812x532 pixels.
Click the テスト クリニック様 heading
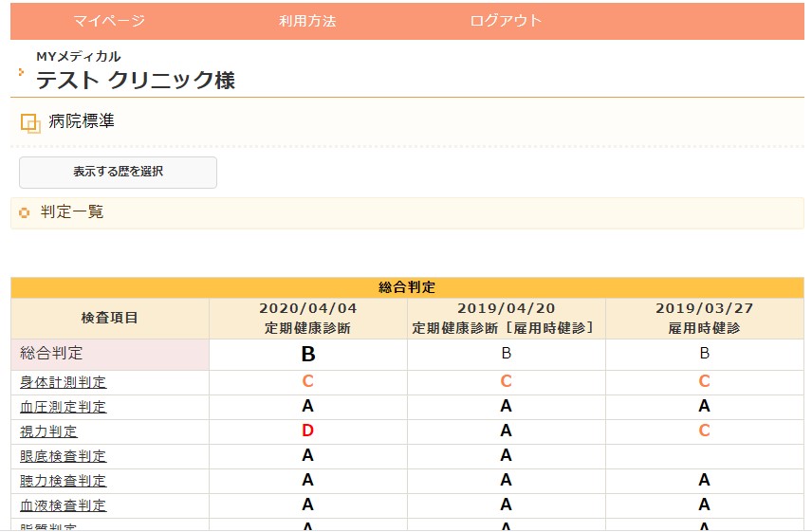(x=136, y=81)
